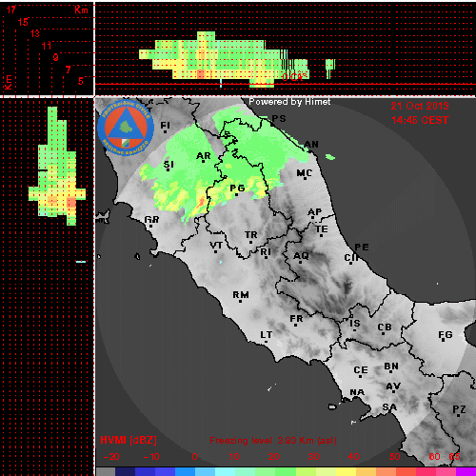This screenshot has width=476, height=476.
Task: Click the RI (Rieti) city label
Action: pyautogui.click(x=266, y=252)
